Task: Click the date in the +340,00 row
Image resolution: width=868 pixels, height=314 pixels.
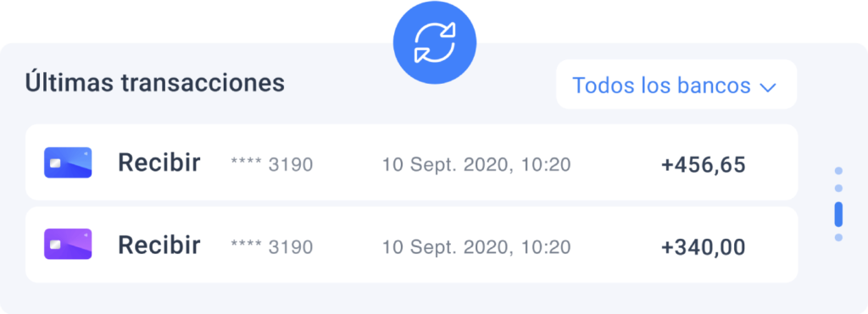Action: click(x=476, y=246)
